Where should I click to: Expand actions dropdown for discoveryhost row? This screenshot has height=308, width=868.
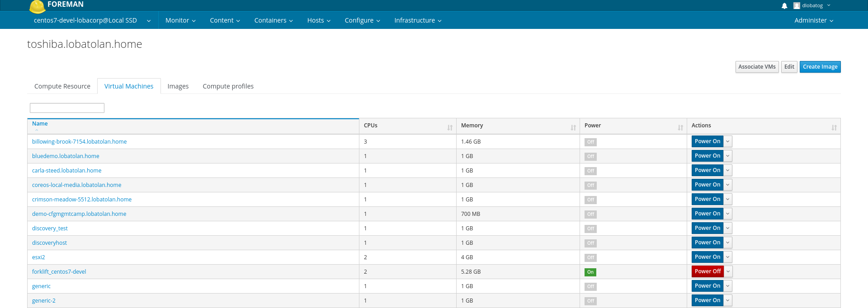click(x=728, y=243)
